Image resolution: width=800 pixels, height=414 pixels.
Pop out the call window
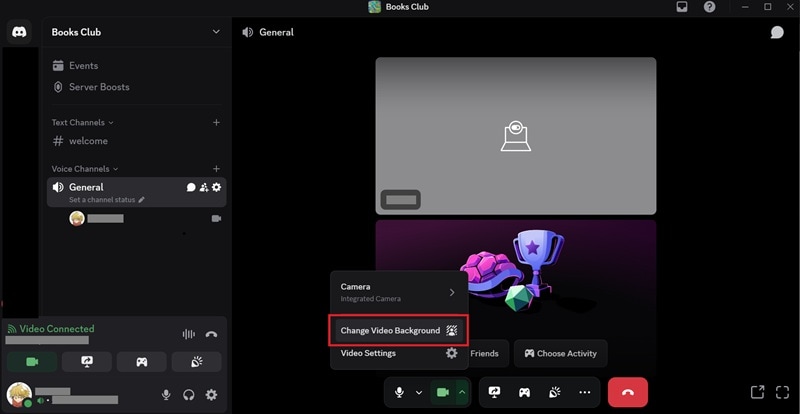point(757,392)
